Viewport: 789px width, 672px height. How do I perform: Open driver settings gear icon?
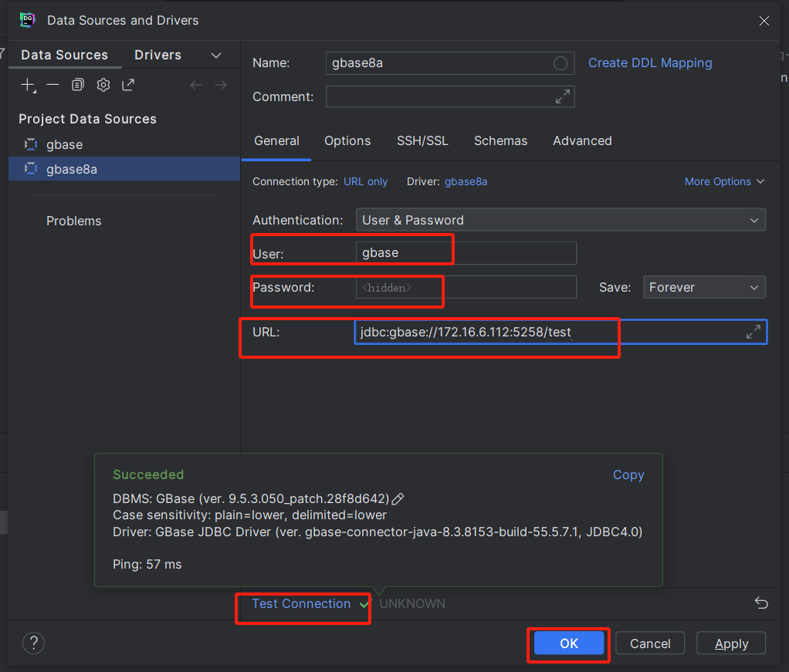(103, 85)
